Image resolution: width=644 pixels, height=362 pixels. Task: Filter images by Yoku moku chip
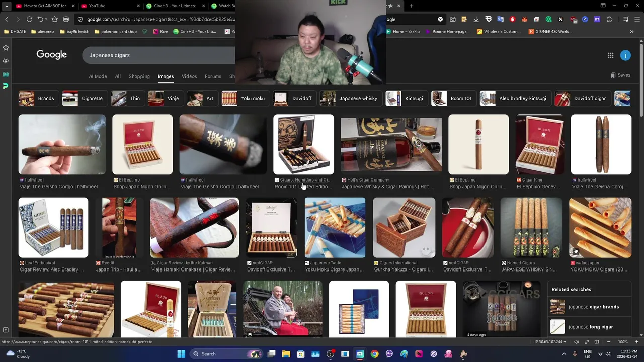246,98
